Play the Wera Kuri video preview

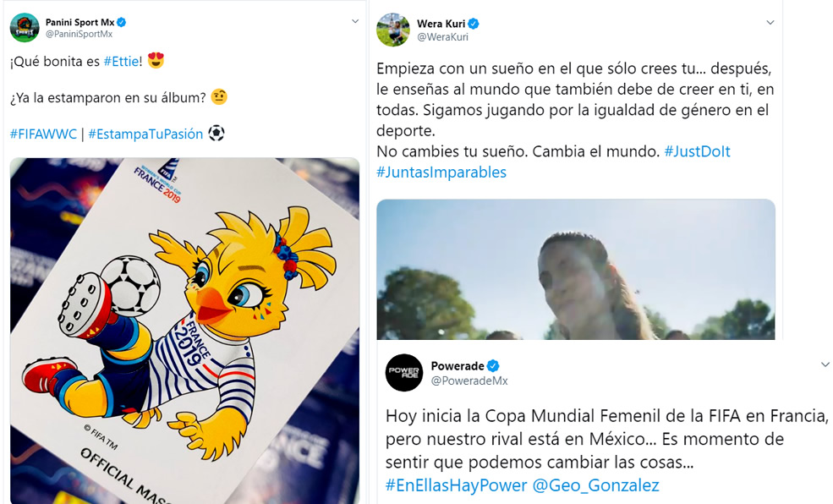point(576,269)
